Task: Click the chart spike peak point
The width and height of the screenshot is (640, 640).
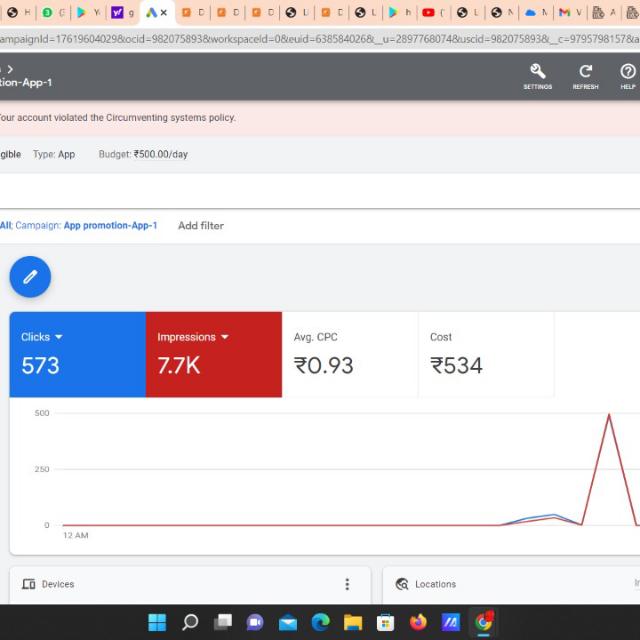Action: pos(609,415)
